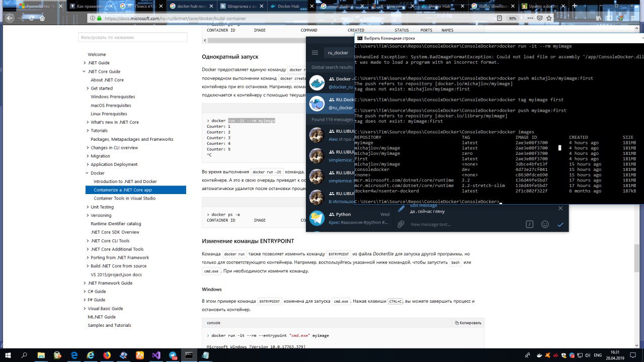Image resolution: width=644 pixels, height=362 pixels.
Task: Click taskbar clock showing 16:31
Action: tap(615, 355)
